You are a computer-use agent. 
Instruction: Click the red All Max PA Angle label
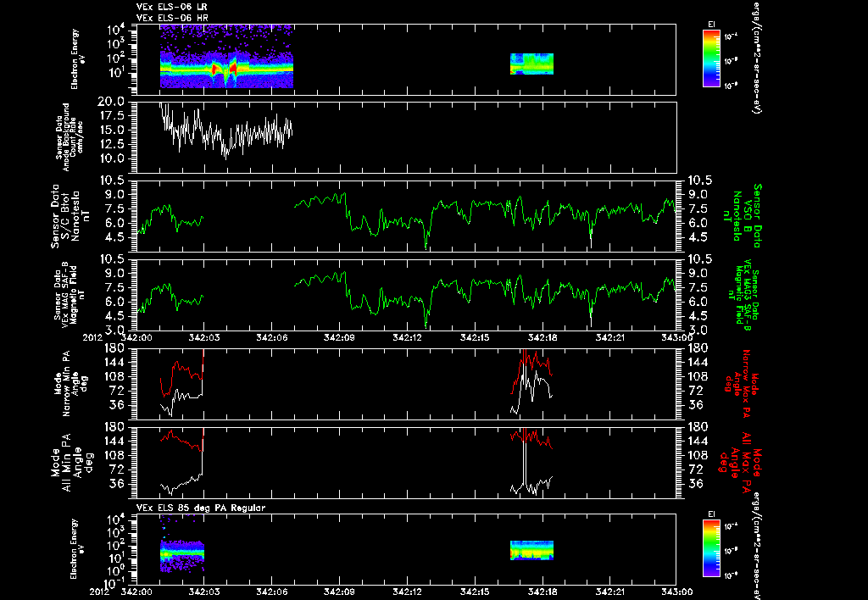(x=740, y=462)
